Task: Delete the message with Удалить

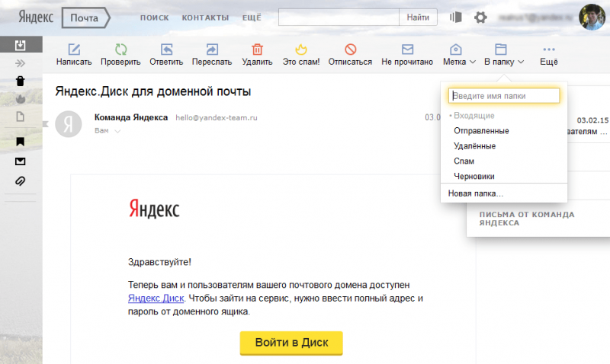Action: click(x=257, y=49)
